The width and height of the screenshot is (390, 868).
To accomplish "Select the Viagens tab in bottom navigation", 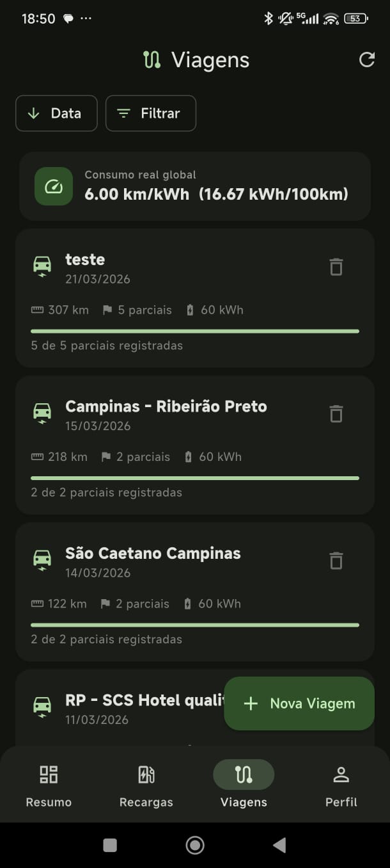I will (x=244, y=784).
